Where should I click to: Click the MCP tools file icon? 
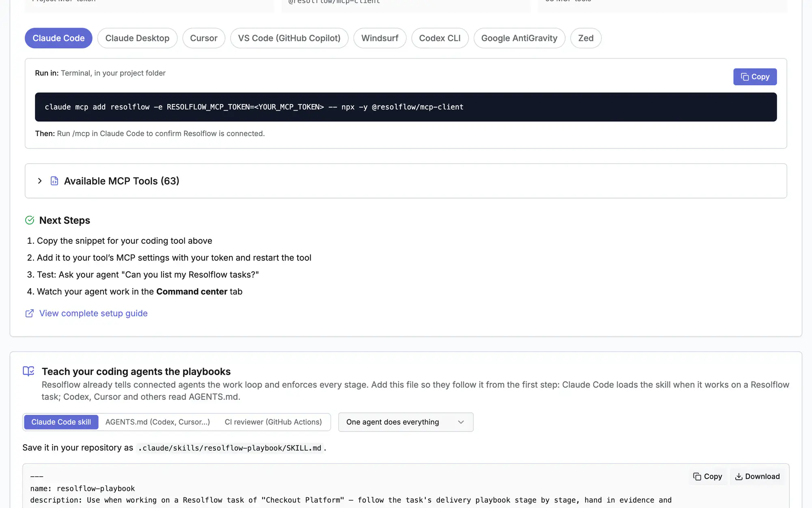pyautogui.click(x=54, y=181)
